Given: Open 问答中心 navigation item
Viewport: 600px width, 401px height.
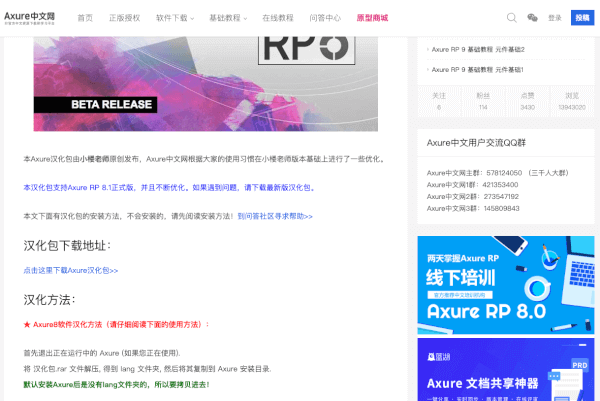Looking at the screenshot, I should (325, 18).
